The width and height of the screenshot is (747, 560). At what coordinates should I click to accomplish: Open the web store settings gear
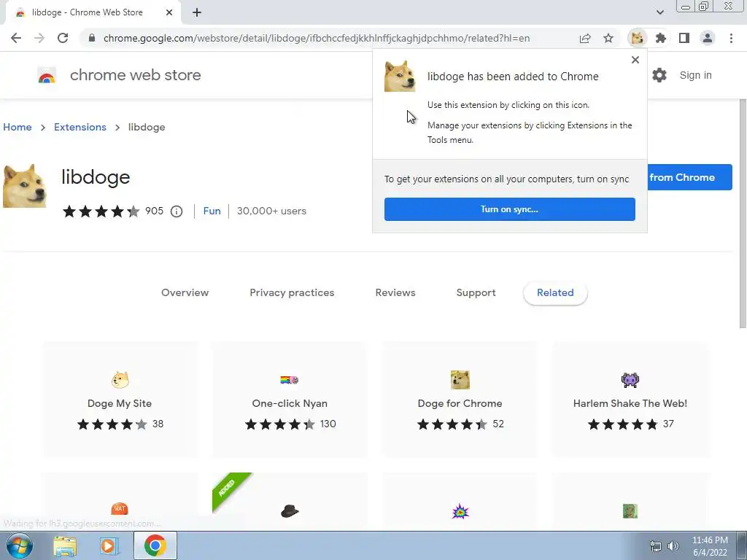click(x=659, y=75)
